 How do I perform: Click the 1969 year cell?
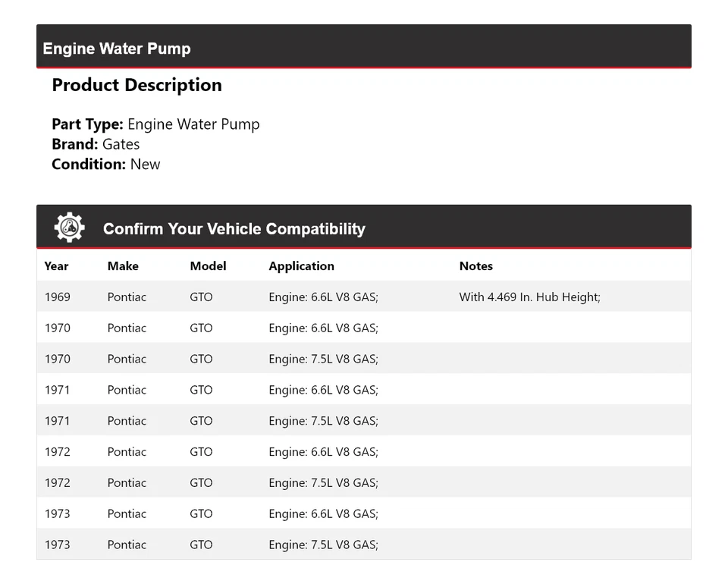pos(57,297)
